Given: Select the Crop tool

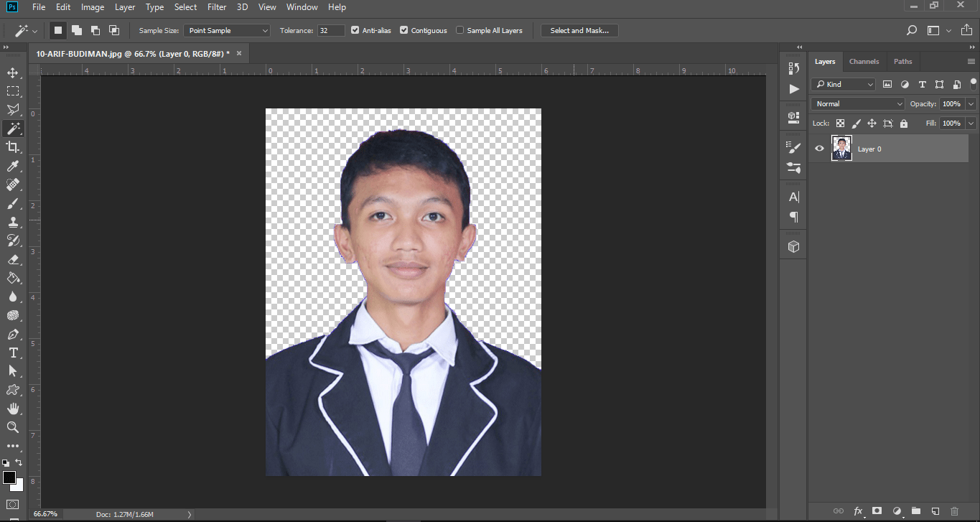Looking at the screenshot, I should [x=14, y=146].
